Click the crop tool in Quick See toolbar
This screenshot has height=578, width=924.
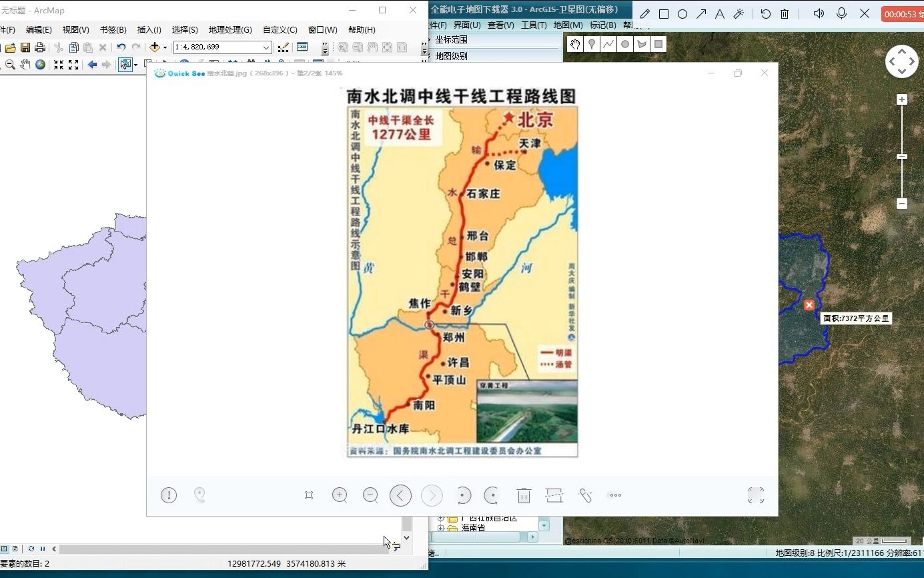click(309, 495)
